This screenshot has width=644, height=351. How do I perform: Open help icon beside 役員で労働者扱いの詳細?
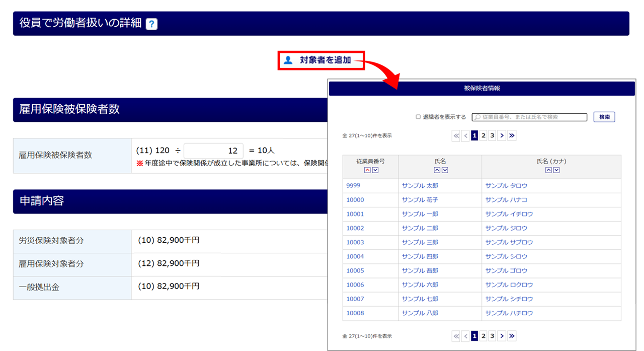point(151,24)
